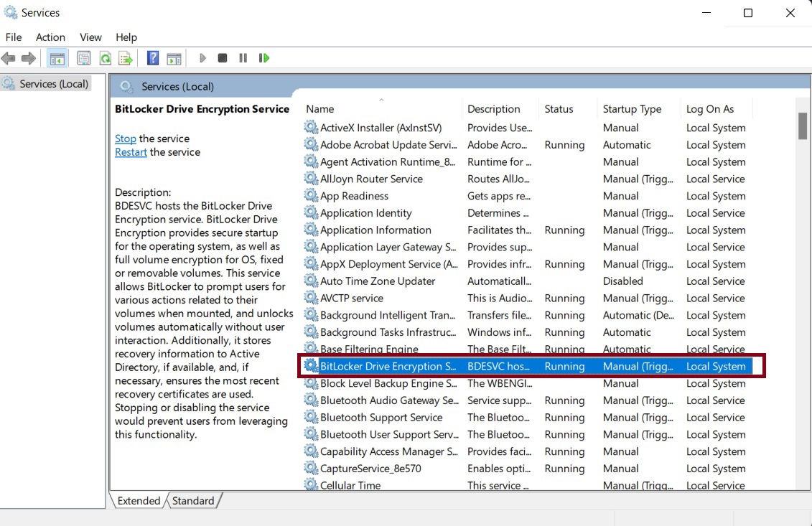Click gear icon of ActiveX Installer service

311,127
